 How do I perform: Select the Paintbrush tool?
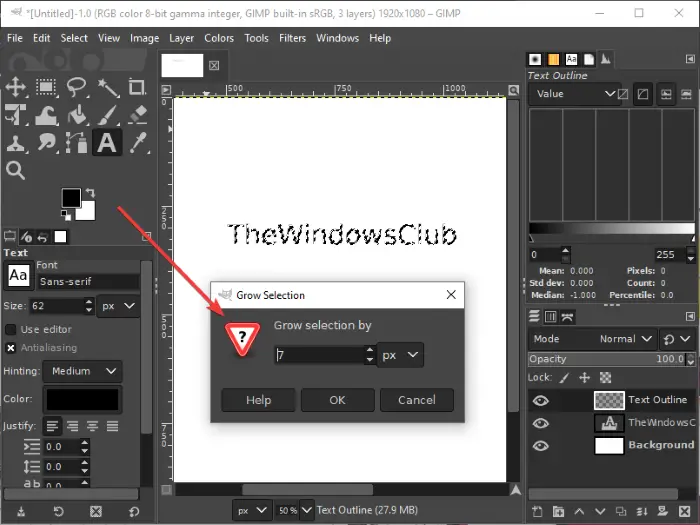pos(108,115)
